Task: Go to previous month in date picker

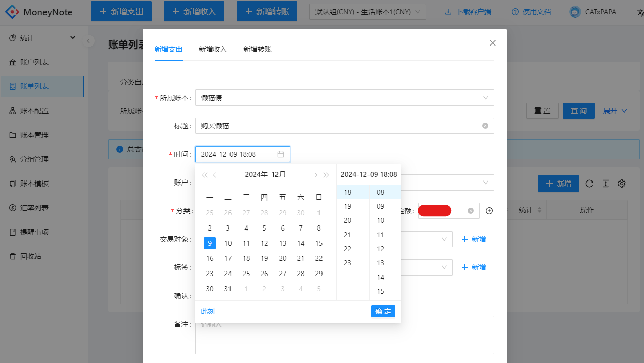Action: pyautogui.click(x=215, y=175)
